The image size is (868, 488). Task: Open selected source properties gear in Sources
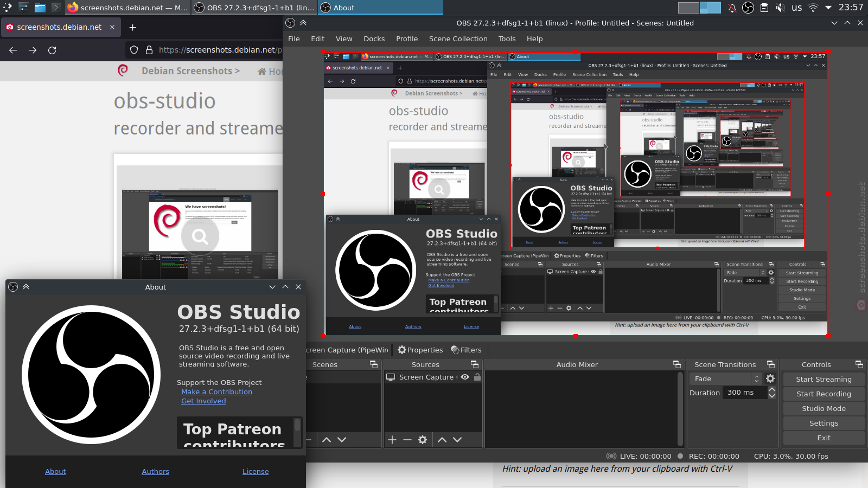coord(423,440)
